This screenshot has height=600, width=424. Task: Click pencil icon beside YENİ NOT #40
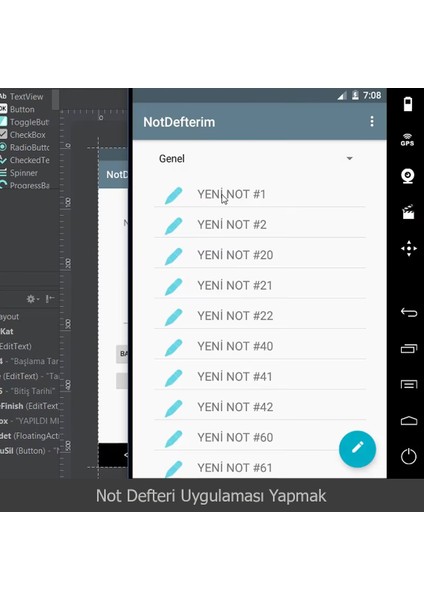pos(173,347)
